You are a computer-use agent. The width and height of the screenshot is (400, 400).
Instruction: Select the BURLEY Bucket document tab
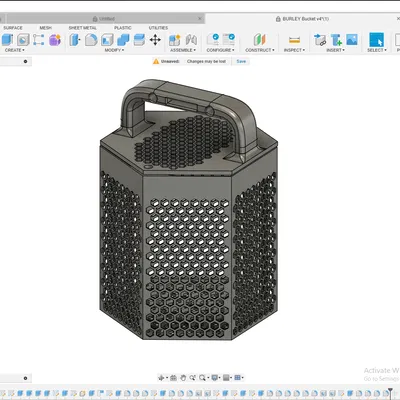pyautogui.click(x=302, y=19)
